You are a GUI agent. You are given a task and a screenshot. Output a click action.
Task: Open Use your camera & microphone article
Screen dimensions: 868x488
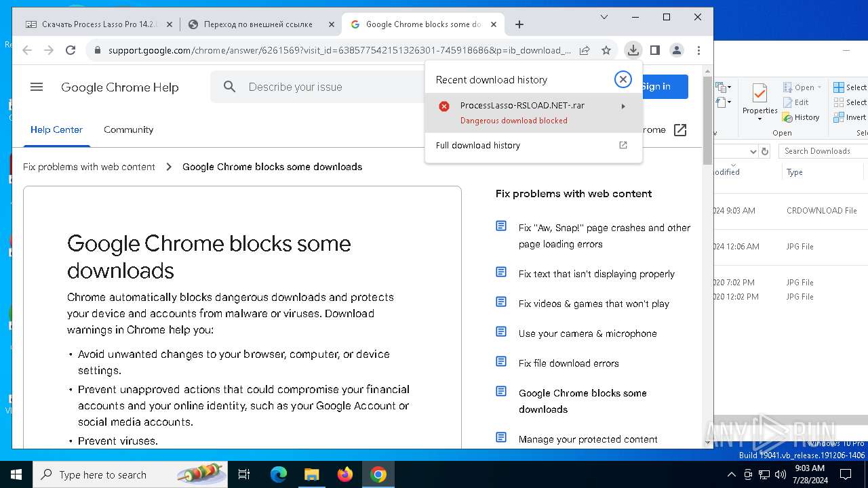[588, 333]
